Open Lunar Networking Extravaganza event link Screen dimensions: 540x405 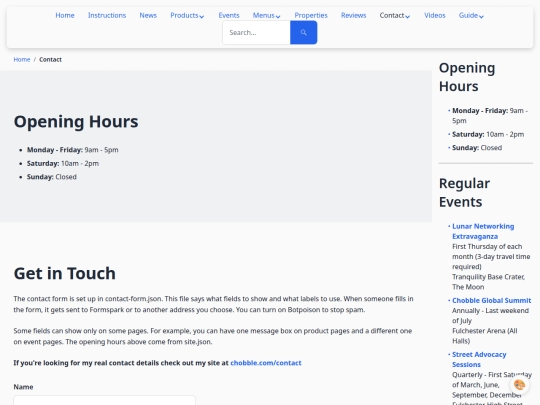[483, 231]
